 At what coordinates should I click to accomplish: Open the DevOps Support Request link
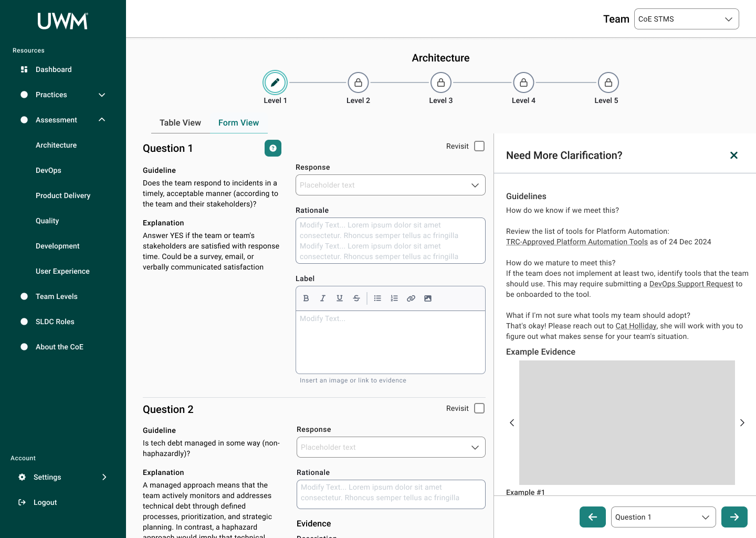coord(691,284)
